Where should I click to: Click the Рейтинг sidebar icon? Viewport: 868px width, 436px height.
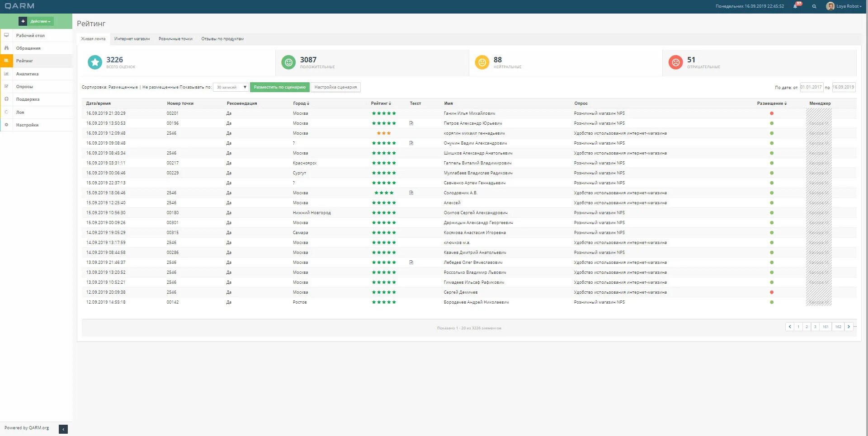[x=6, y=61]
